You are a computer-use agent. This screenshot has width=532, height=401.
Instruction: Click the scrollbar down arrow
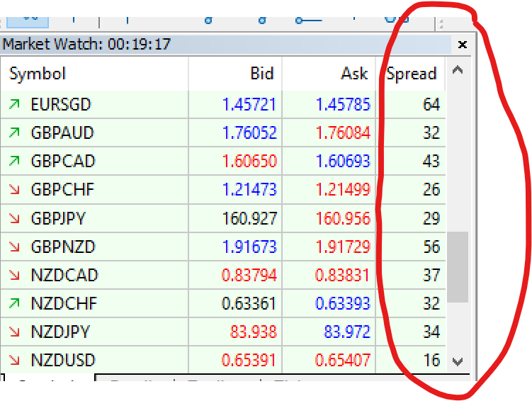tap(458, 361)
